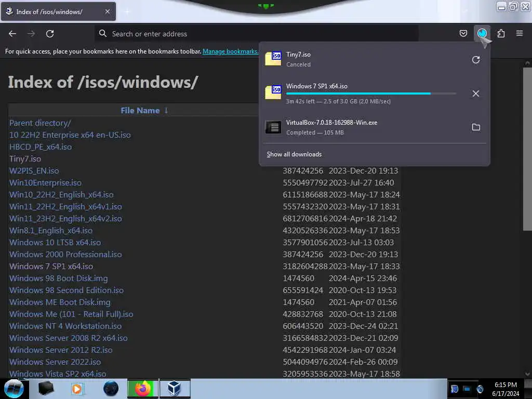The height and width of the screenshot is (399, 532).
Task: Download Windows Me (101 - Retail Full).iso
Action: tap(71, 314)
